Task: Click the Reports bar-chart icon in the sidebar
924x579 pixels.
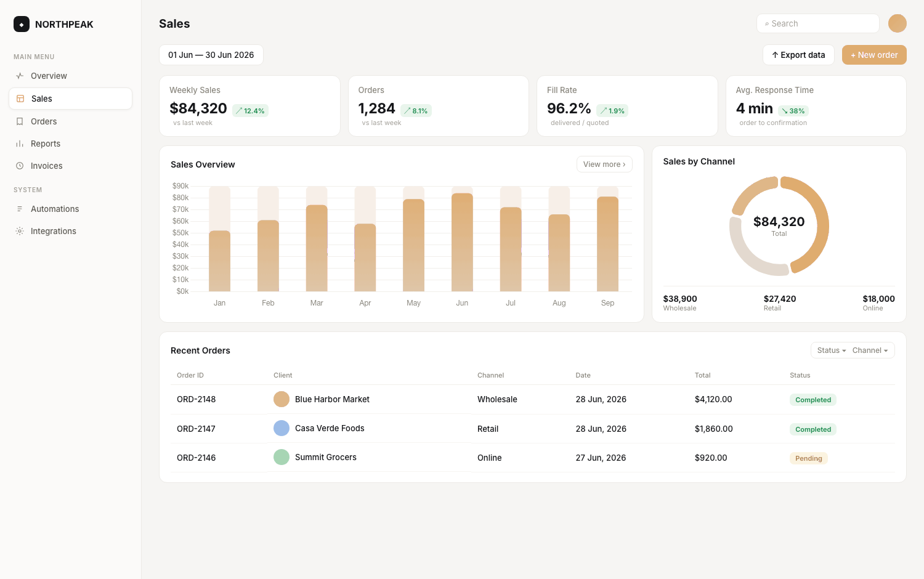Action: click(x=20, y=144)
